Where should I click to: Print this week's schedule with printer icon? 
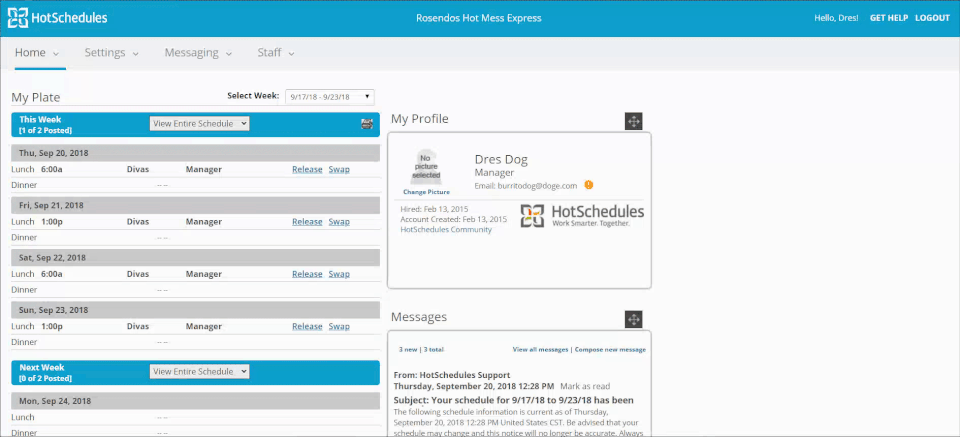(x=367, y=124)
